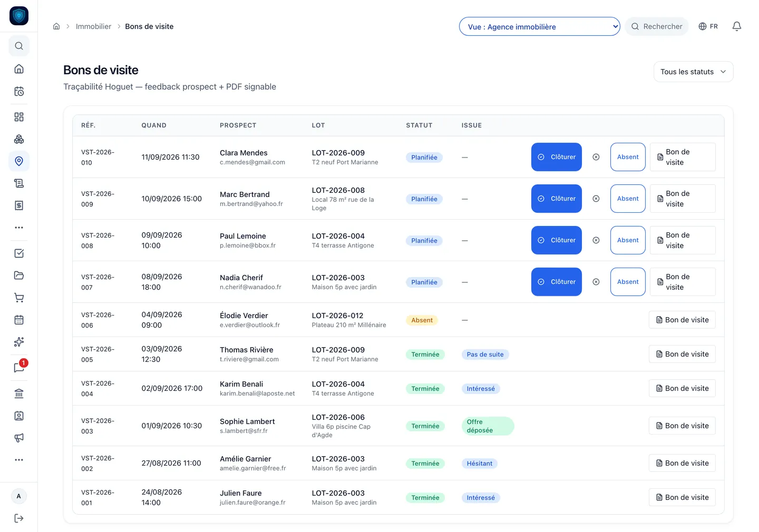Viewport: 759px width, 532px height.
Task: Open the stacked cubes icon in sidebar
Action: (x=19, y=139)
